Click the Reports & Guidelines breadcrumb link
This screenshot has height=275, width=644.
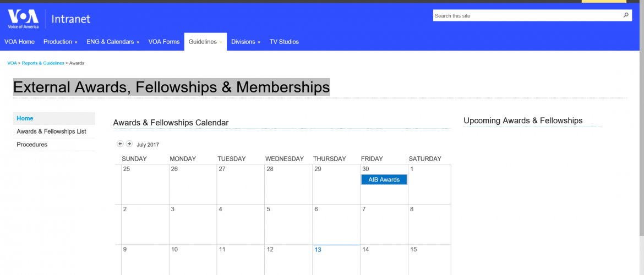pos(43,63)
